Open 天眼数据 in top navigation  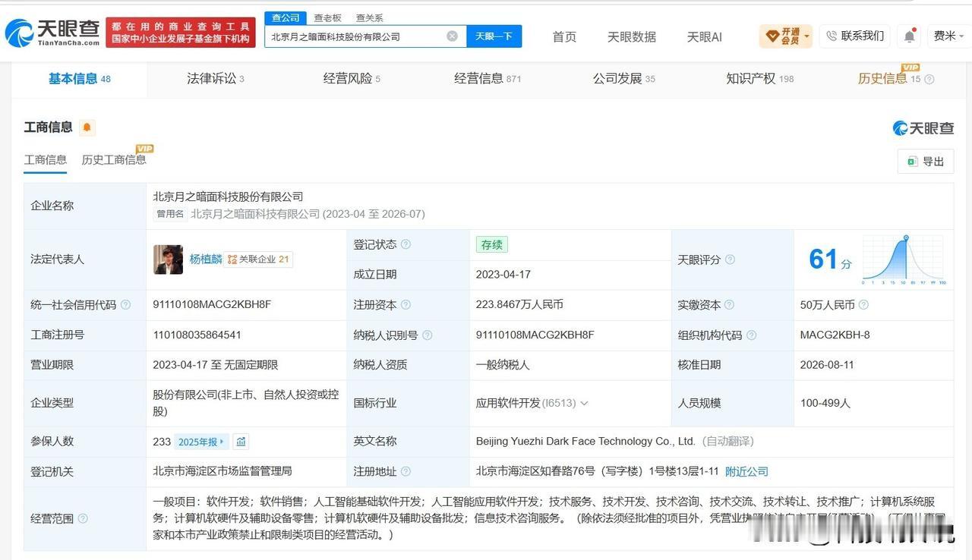click(632, 36)
